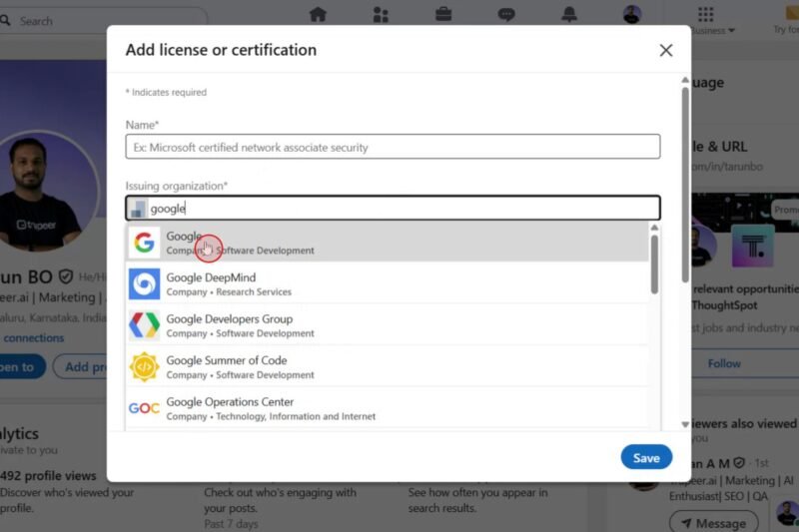
Task: Open Notifications bell icon
Action: (569, 14)
